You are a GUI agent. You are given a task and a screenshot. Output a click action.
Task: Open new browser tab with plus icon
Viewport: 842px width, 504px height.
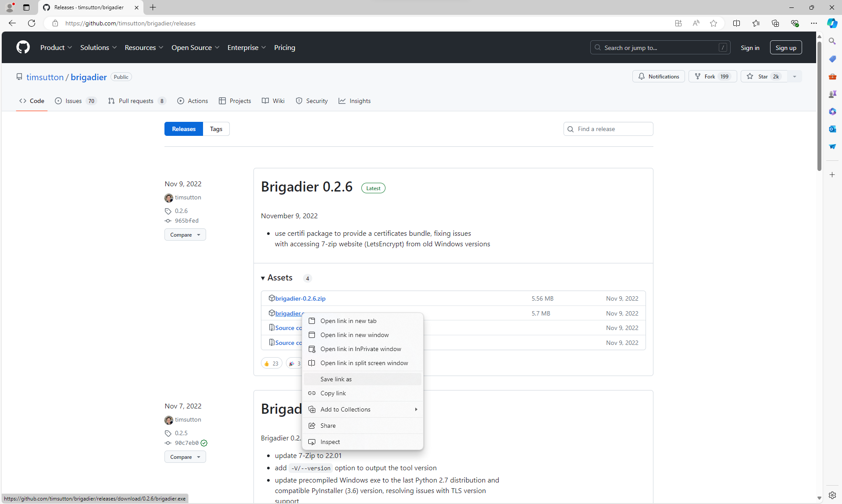153,7
